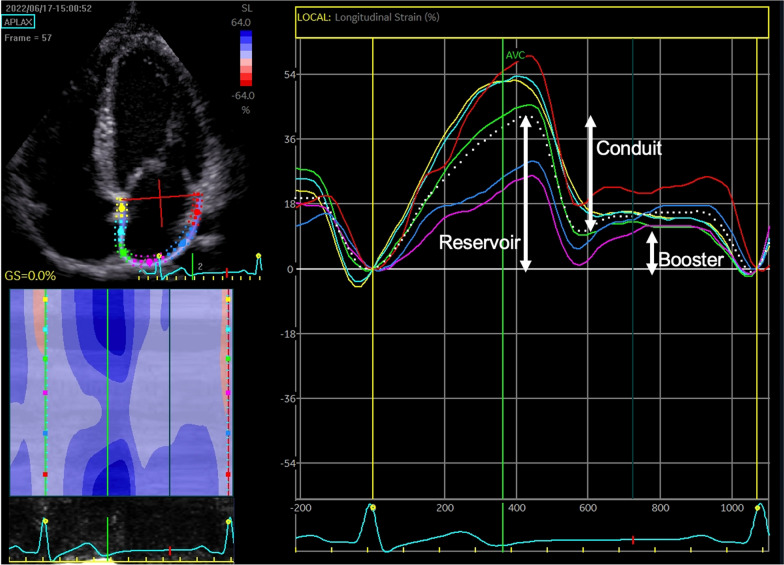Click the LOCAL Longitudinal Strain header bar
Image resolution: width=784 pixels, height=565 pixels.
click(535, 18)
